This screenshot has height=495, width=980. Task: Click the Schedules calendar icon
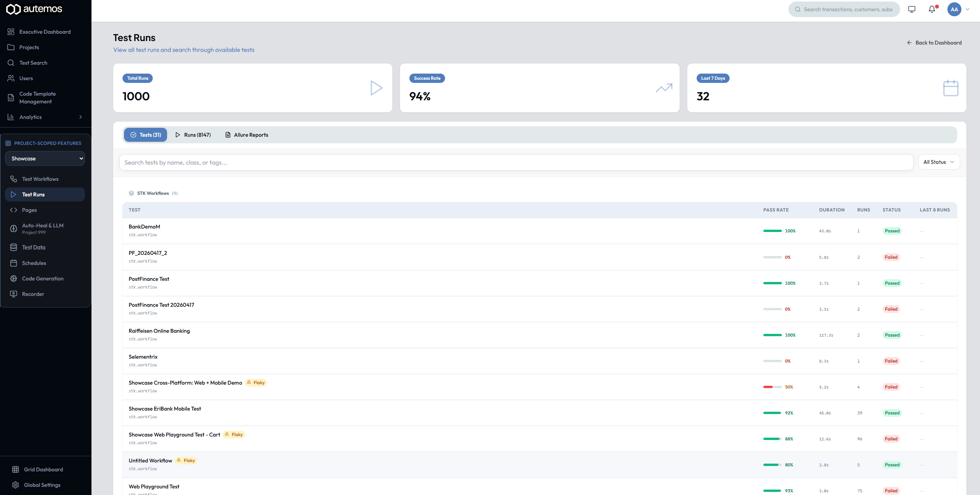click(14, 263)
